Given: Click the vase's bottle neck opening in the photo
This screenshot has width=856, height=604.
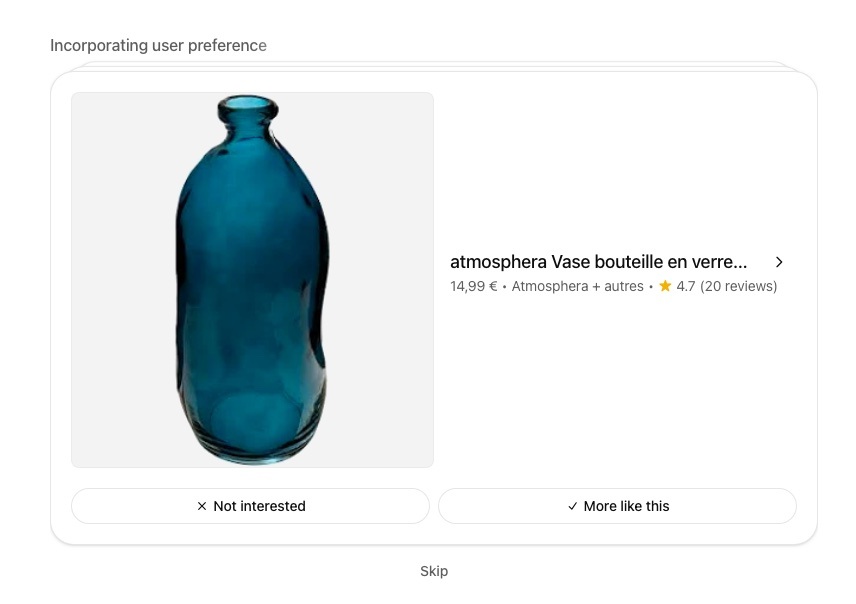Looking at the screenshot, I should 246,103.
